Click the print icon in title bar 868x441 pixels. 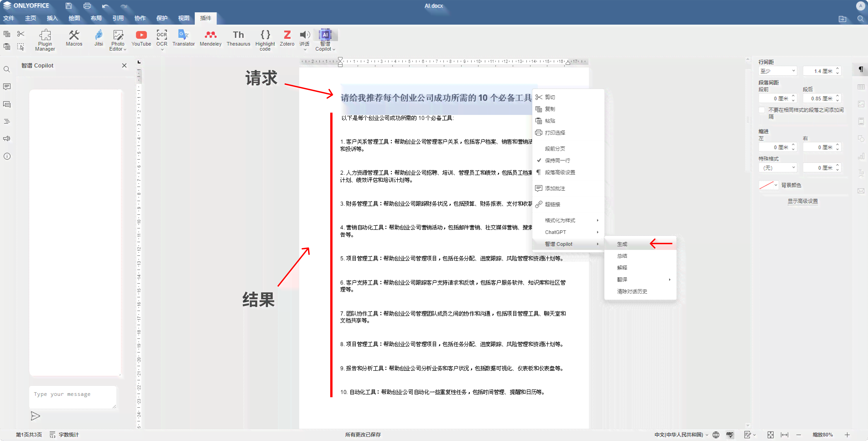(x=87, y=6)
